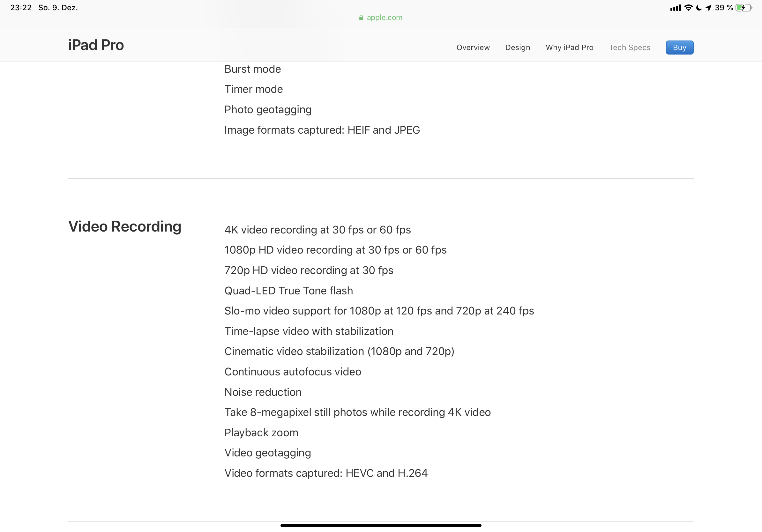Select the Tech Specs tab
The height and width of the screenshot is (532, 762).
630,48
